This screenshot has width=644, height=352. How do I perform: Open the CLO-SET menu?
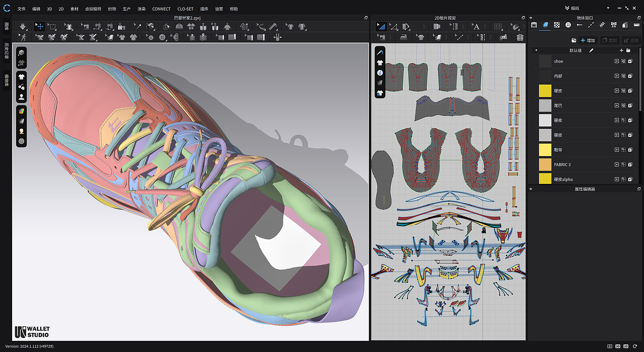(x=185, y=9)
